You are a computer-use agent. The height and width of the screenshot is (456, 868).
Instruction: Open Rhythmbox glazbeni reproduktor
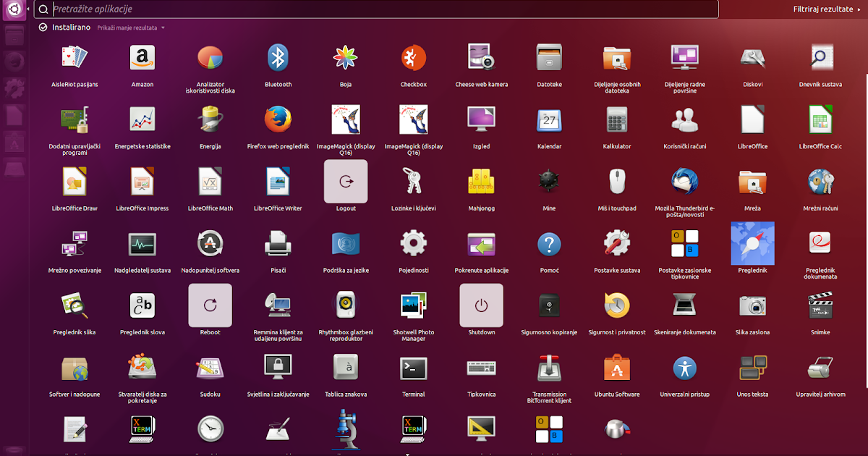pyautogui.click(x=346, y=305)
